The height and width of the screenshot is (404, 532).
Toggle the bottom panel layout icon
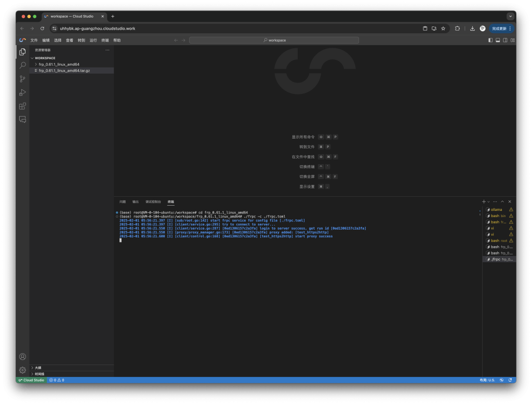[498, 40]
